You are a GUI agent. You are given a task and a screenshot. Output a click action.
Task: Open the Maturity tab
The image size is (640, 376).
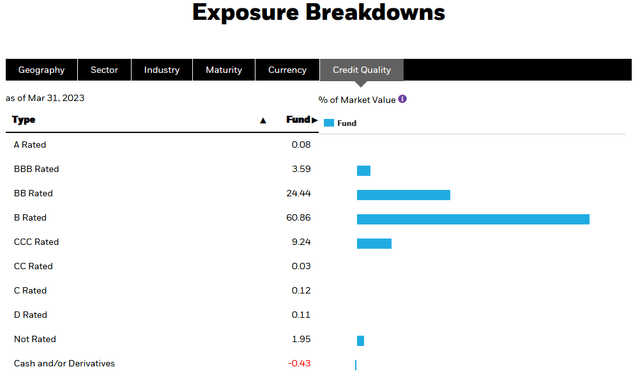pos(224,70)
